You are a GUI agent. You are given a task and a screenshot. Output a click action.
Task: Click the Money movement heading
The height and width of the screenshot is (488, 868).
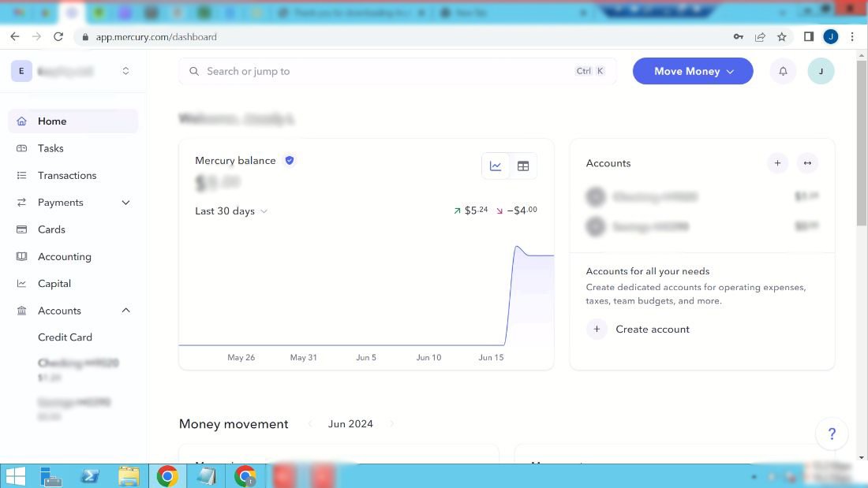[234, 424]
